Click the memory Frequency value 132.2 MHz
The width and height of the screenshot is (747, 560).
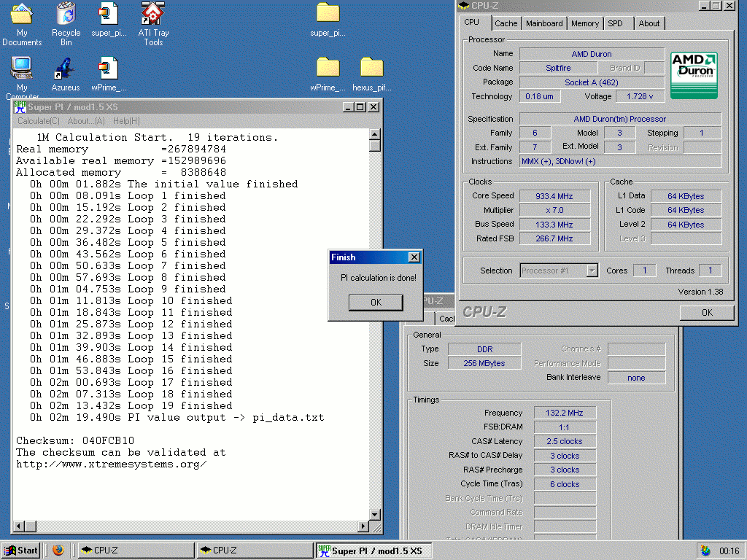[565, 413]
